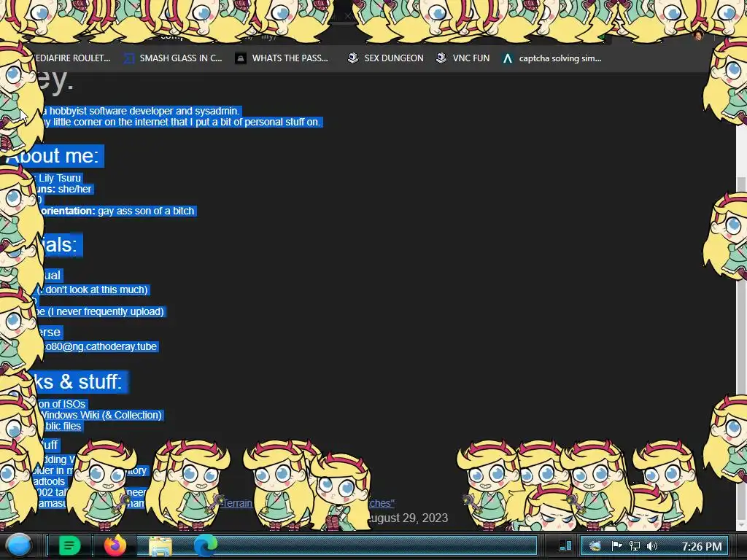Image resolution: width=747 pixels, height=560 pixels.
Task: Follow the underlined Terrain link
Action: (237, 503)
